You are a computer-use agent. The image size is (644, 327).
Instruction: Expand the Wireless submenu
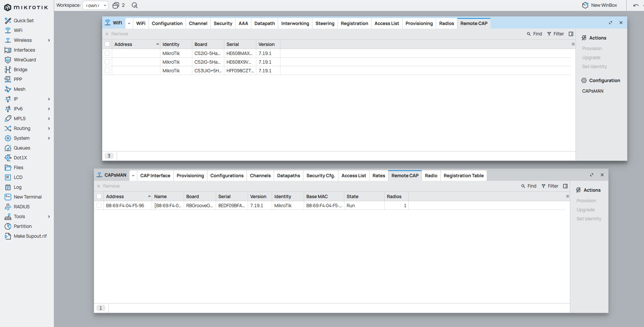[49, 40]
